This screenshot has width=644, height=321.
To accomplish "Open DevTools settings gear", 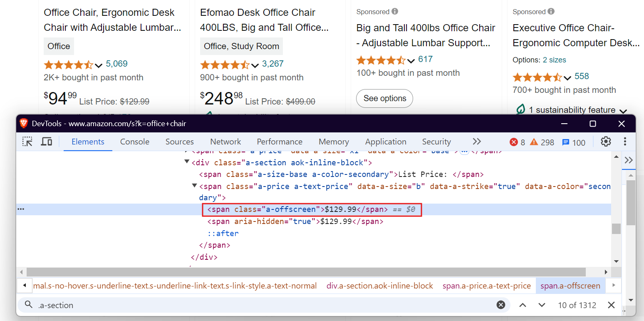I will (605, 142).
